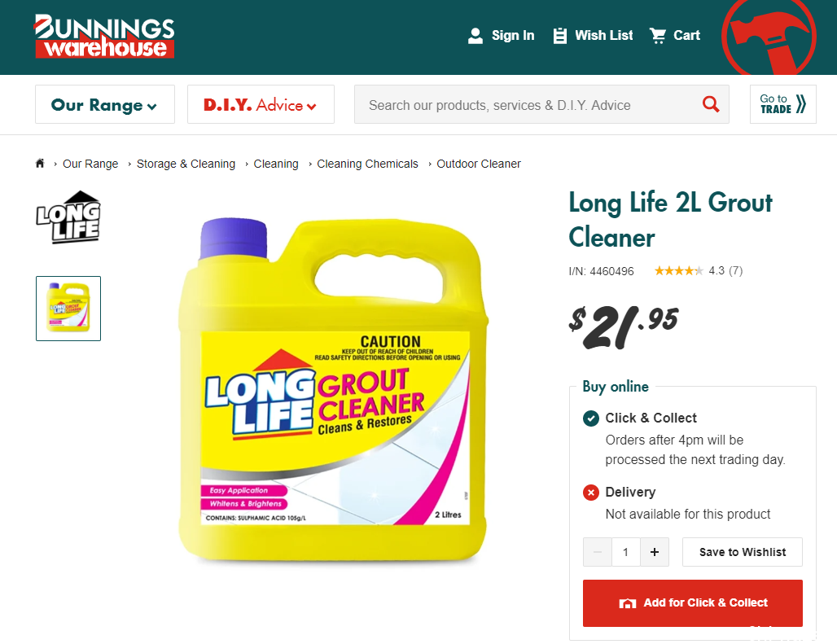Click the red search magnifier icon
This screenshot has width=837, height=644.
click(711, 104)
